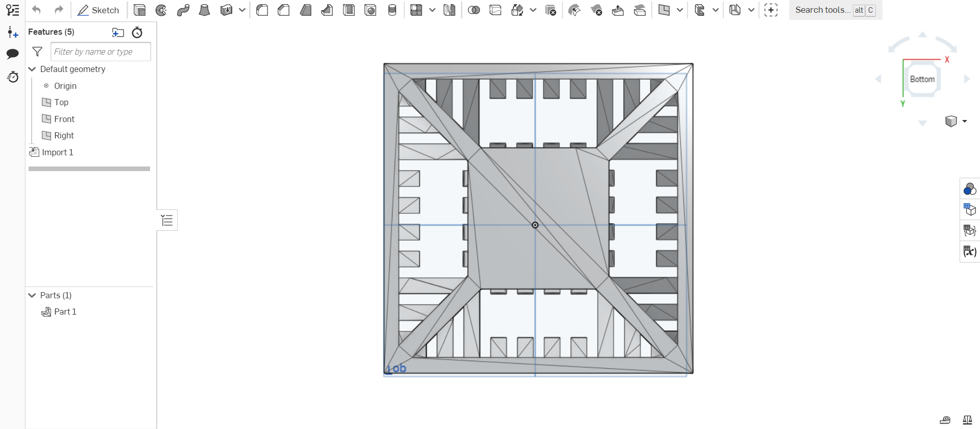Image resolution: width=980 pixels, height=429 pixels.
Task: Toggle rollback timer icon in Features header
Action: (x=137, y=32)
